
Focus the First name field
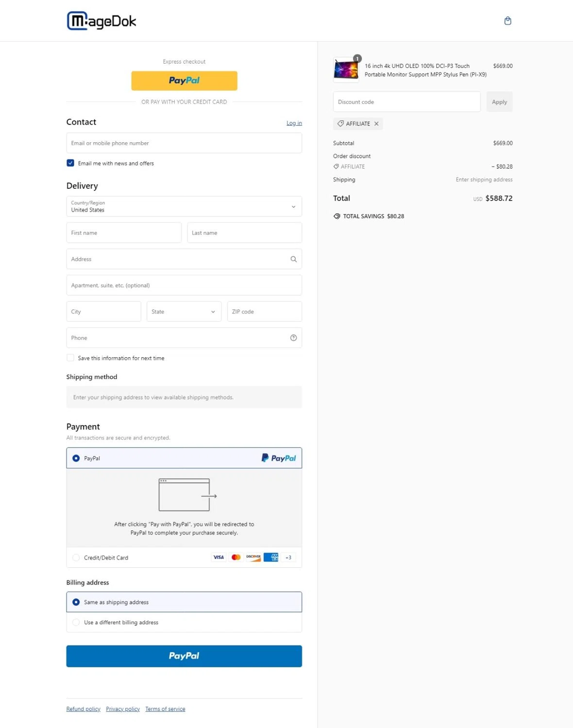(x=124, y=233)
